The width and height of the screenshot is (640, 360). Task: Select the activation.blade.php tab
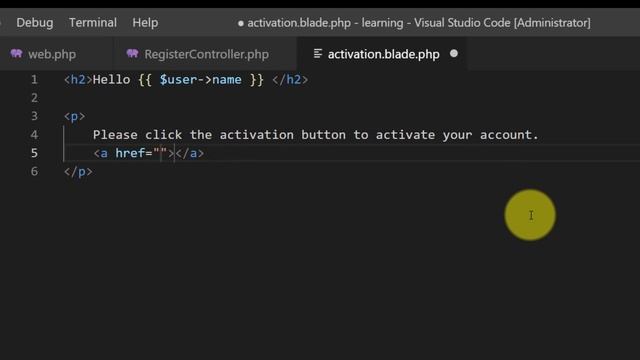click(x=384, y=54)
